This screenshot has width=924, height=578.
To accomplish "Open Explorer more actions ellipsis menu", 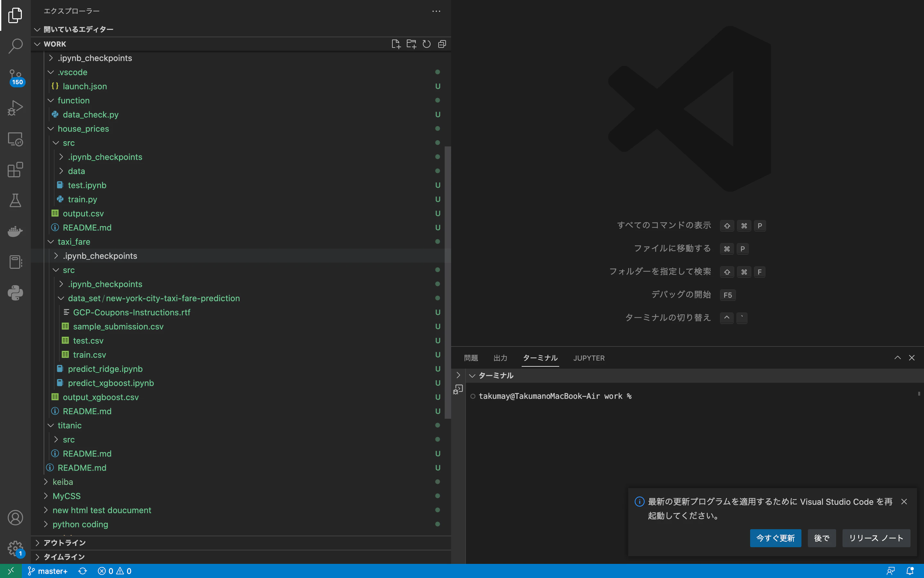I will click(436, 11).
